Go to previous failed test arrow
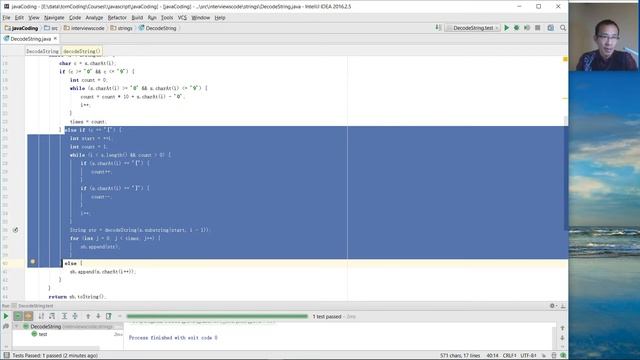Image resolution: width=640 pixels, height=360 pixels. point(88,316)
